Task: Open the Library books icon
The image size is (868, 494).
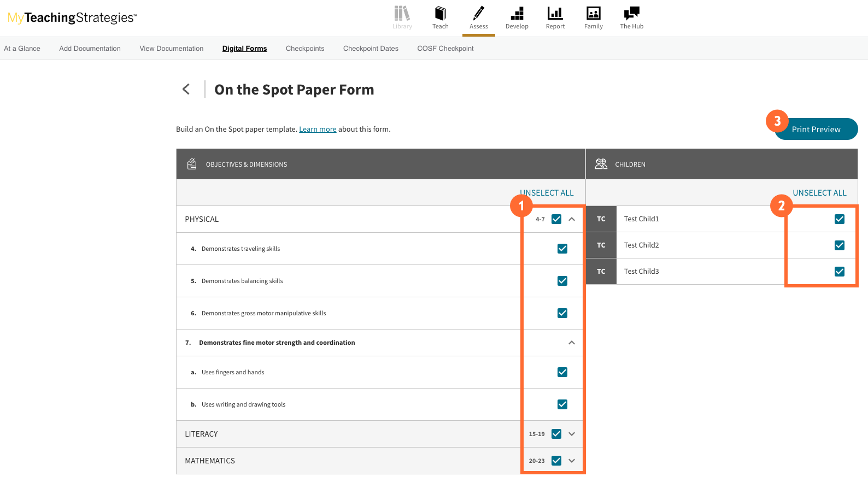Action: pos(402,14)
